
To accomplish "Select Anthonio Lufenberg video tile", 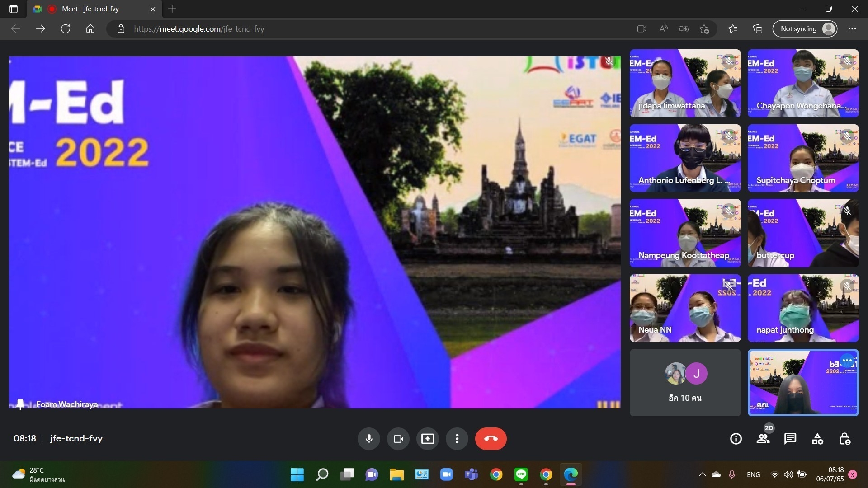I will coord(685,158).
